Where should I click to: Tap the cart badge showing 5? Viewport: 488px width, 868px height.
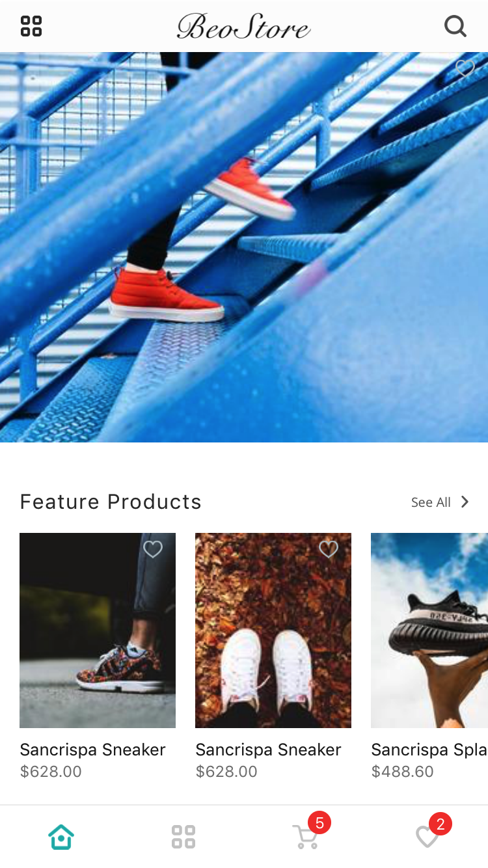319,823
